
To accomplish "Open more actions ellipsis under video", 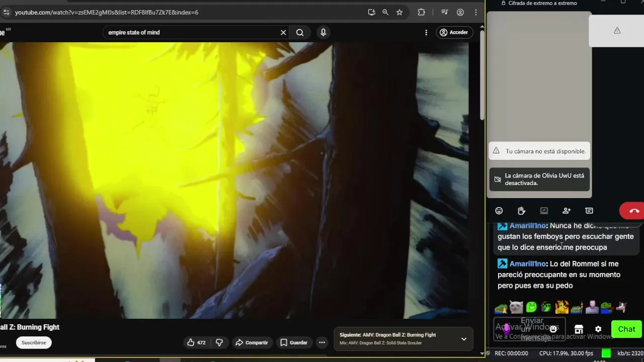I will (x=322, y=342).
